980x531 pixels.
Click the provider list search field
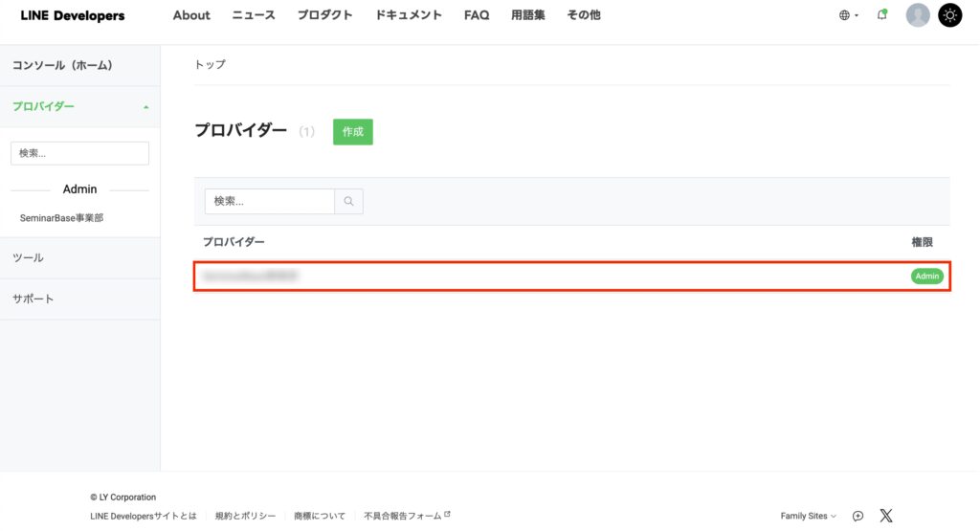pos(269,201)
